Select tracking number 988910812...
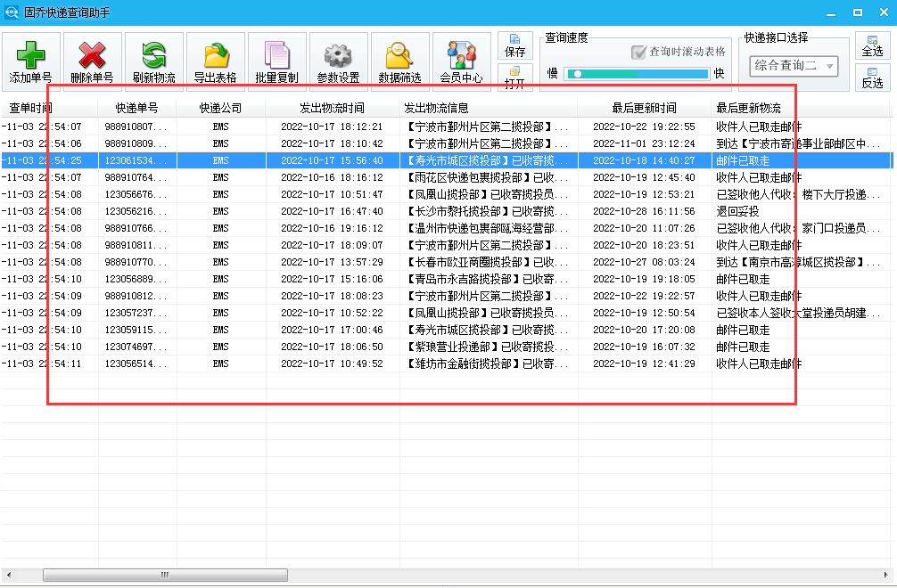The image size is (897, 588). coord(136,296)
